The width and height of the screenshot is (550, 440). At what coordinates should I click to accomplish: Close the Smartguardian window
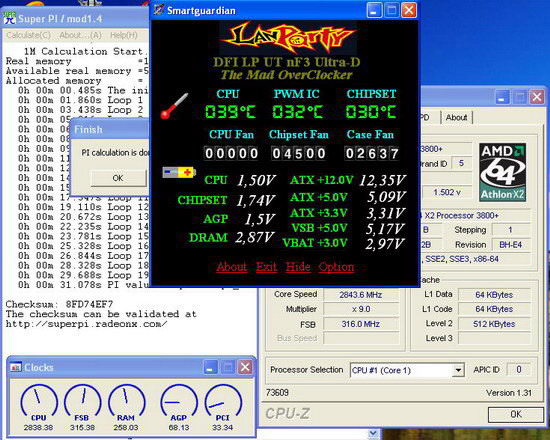coord(408,10)
